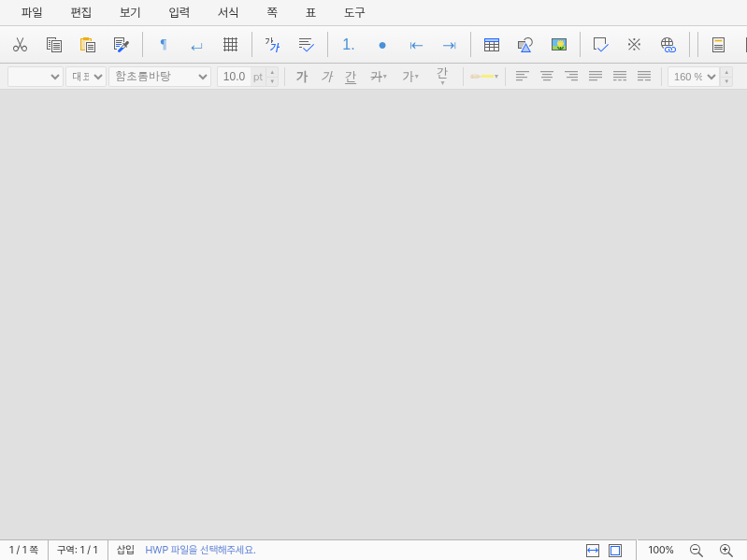The height and width of the screenshot is (560, 747).
Task: Click the Copy format brush icon
Action: tap(121, 45)
